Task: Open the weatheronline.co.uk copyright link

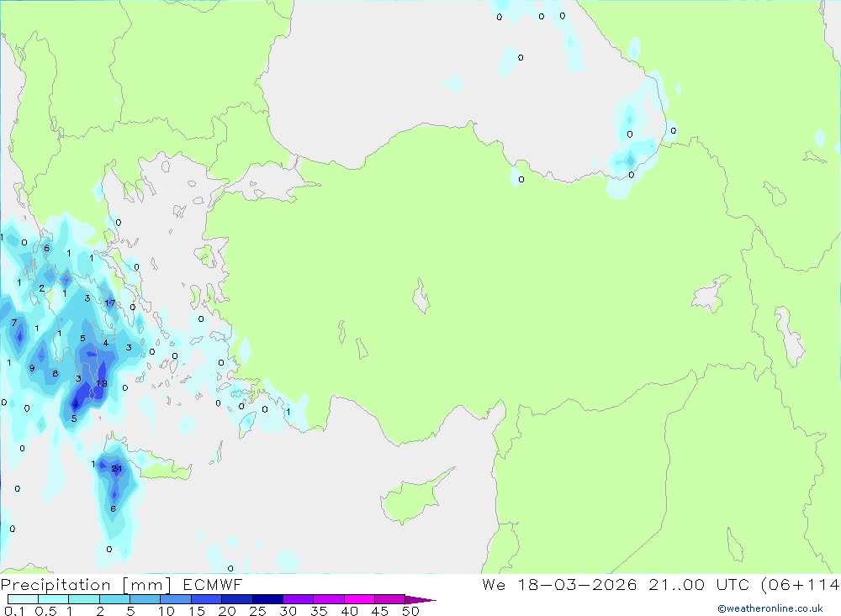Action: click(x=770, y=608)
